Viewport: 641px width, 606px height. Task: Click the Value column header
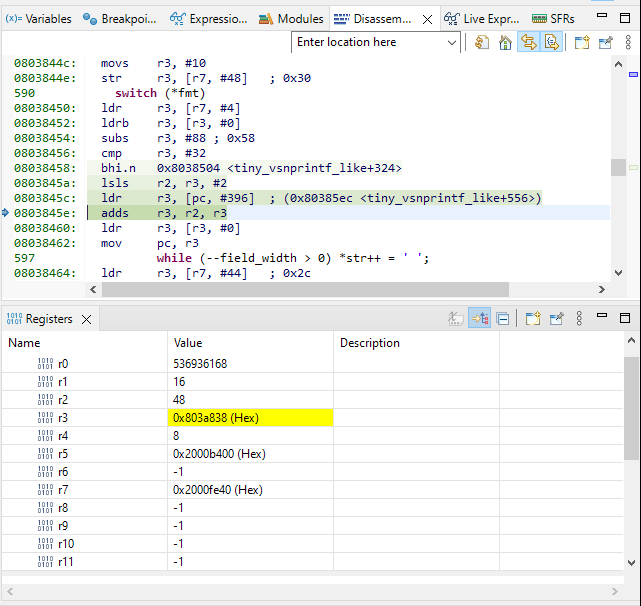click(x=250, y=343)
